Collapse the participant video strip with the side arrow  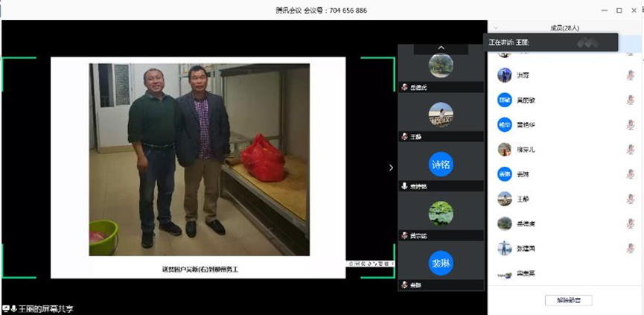(391, 168)
